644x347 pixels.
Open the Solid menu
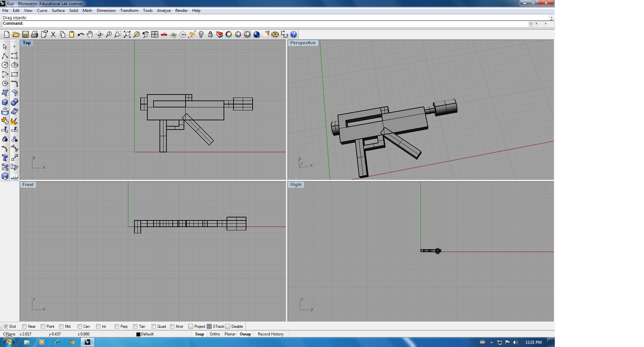(x=74, y=11)
